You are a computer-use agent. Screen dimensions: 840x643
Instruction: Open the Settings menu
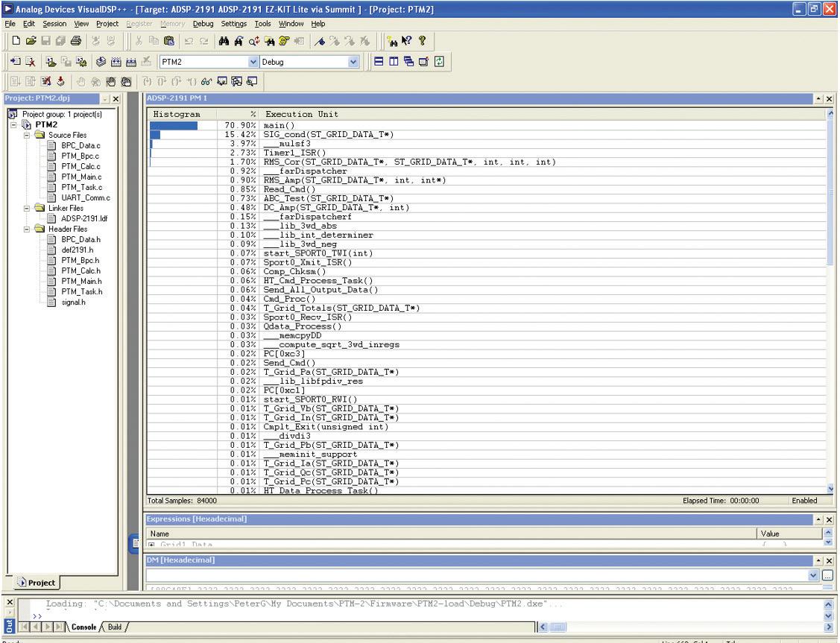click(x=233, y=24)
